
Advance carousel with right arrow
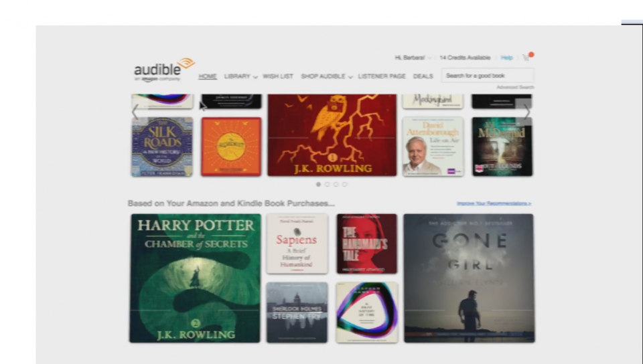[527, 111]
